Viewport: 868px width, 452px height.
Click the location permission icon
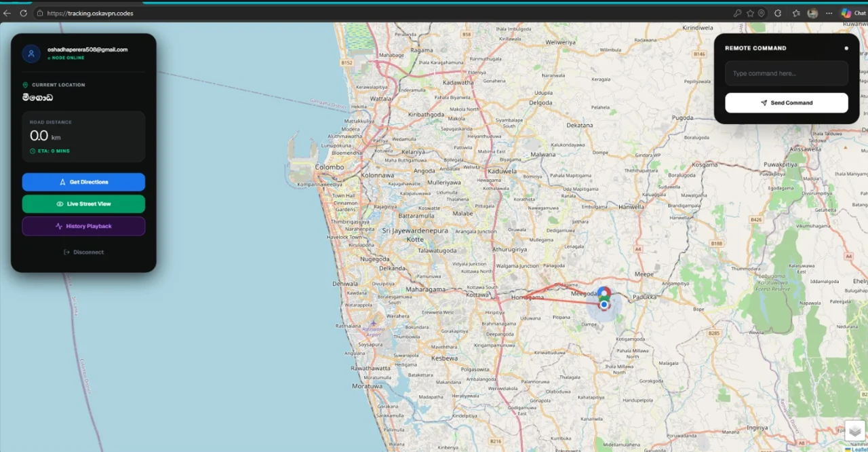click(762, 13)
